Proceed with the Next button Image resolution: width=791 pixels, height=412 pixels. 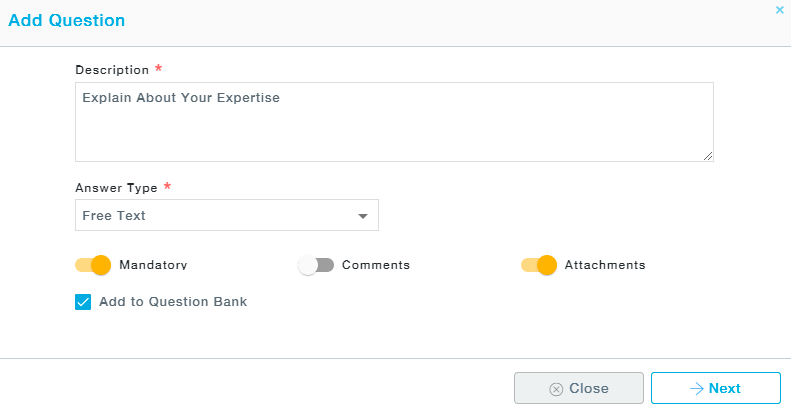715,389
